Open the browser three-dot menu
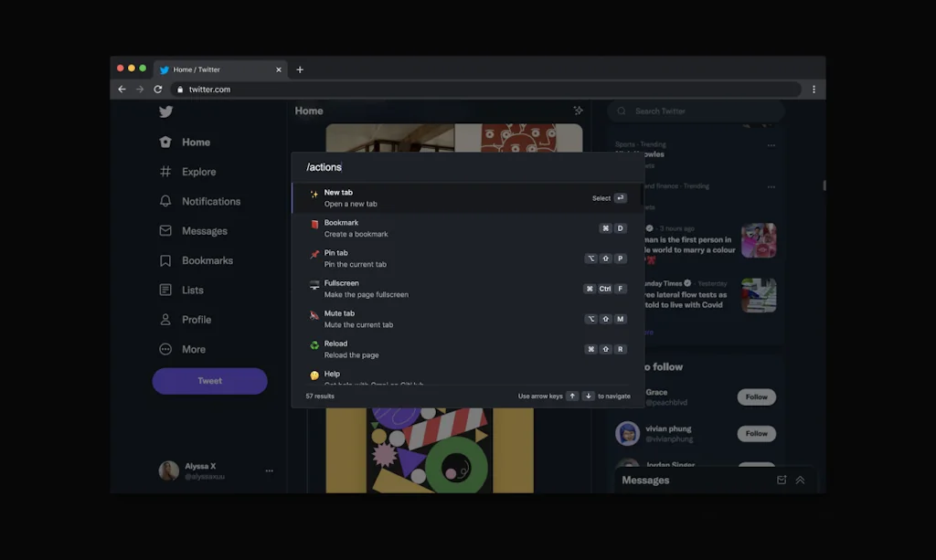The height and width of the screenshot is (560, 936). click(x=814, y=89)
